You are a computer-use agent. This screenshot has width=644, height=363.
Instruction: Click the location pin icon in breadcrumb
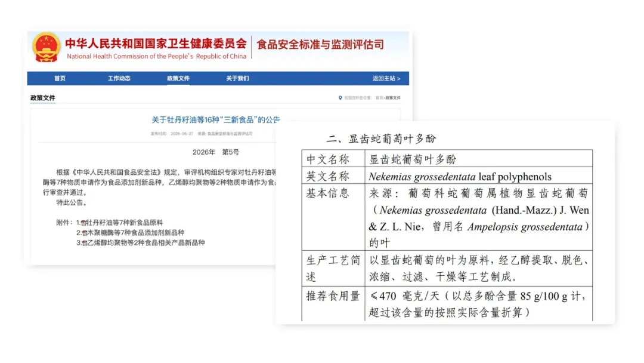click(x=340, y=98)
